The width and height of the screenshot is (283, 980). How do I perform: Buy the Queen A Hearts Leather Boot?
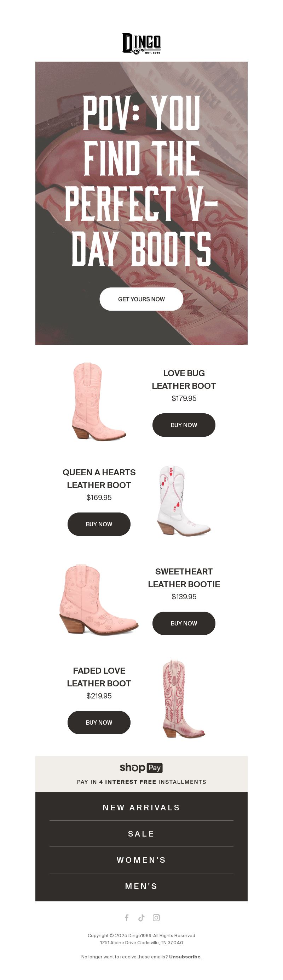(x=99, y=524)
